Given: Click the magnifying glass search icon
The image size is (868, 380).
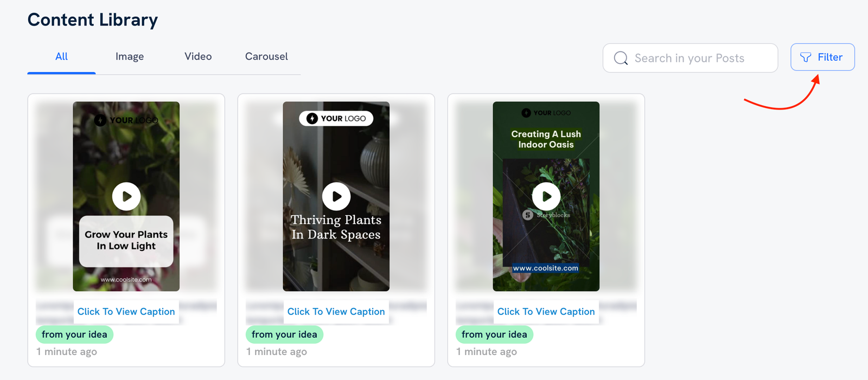Looking at the screenshot, I should (x=620, y=58).
